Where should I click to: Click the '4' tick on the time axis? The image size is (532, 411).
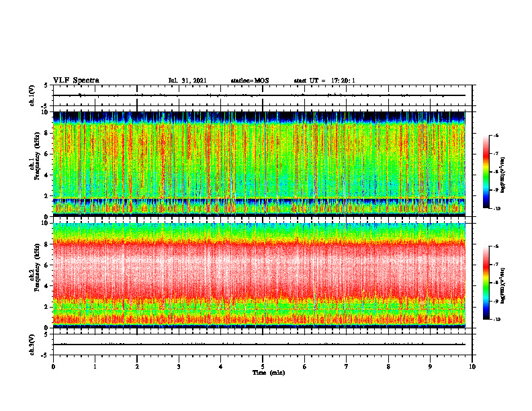pos(221,367)
